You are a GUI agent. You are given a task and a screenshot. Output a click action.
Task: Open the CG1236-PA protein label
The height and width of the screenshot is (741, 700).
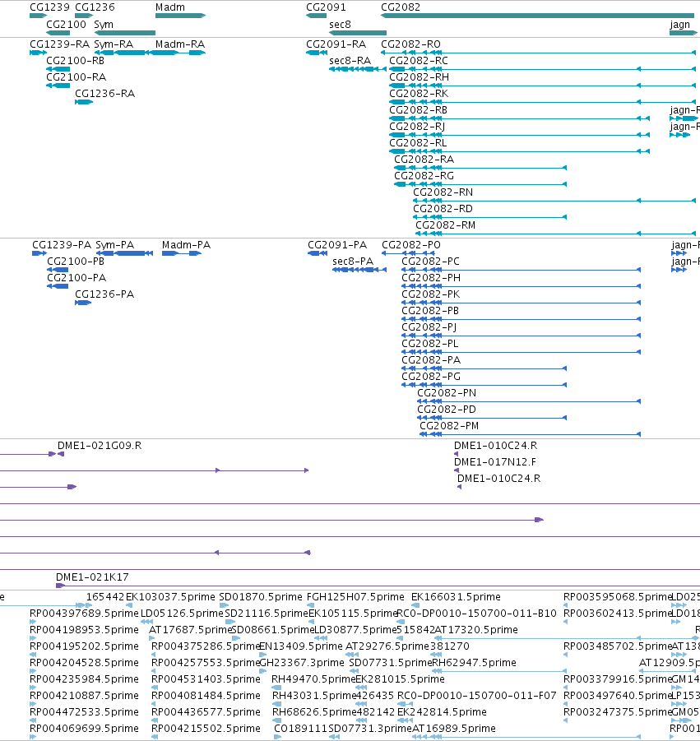point(104,294)
